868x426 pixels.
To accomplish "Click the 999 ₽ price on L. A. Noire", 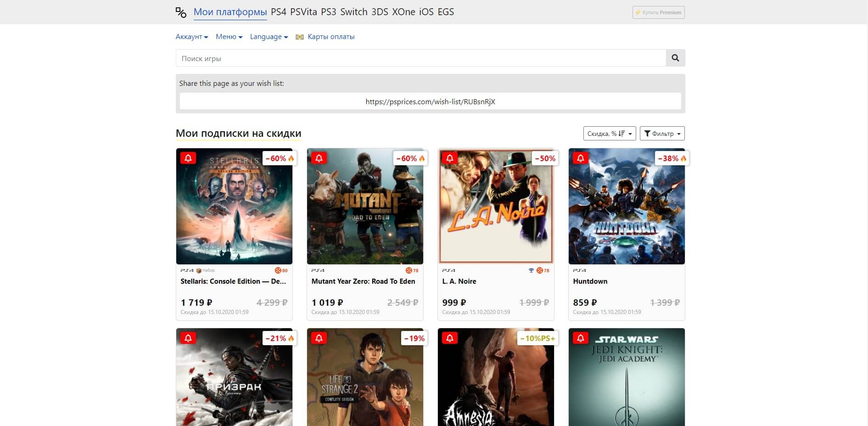I will [454, 303].
